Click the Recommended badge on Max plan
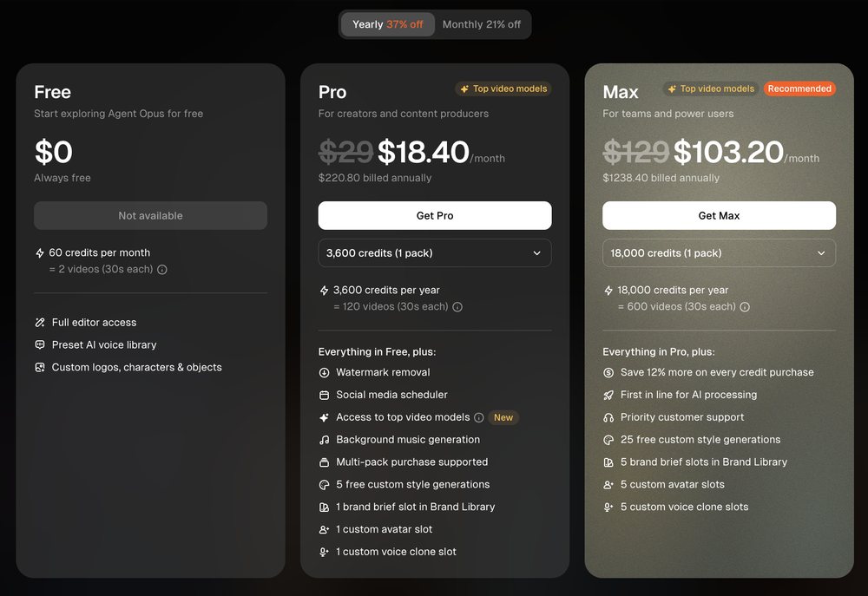 tap(799, 88)
